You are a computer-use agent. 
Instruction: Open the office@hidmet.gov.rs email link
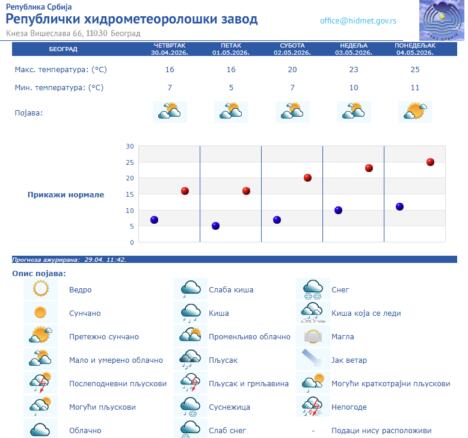tap(358, 21)
